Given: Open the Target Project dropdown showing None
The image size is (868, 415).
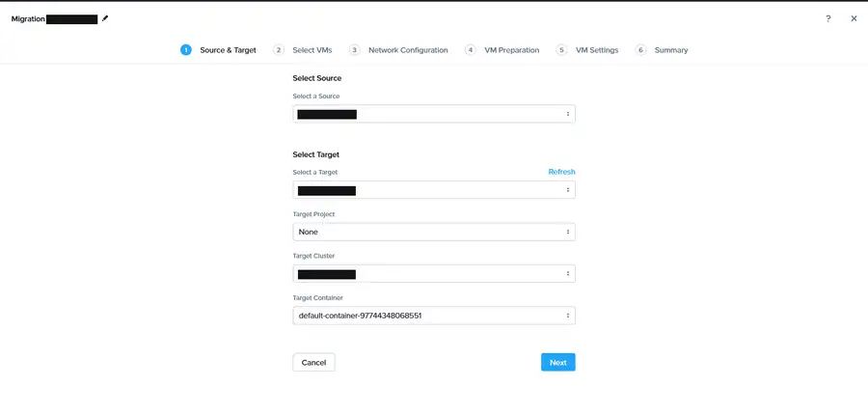Looking at the screenshot, I should pyautogui.click(x=434, y=233).
